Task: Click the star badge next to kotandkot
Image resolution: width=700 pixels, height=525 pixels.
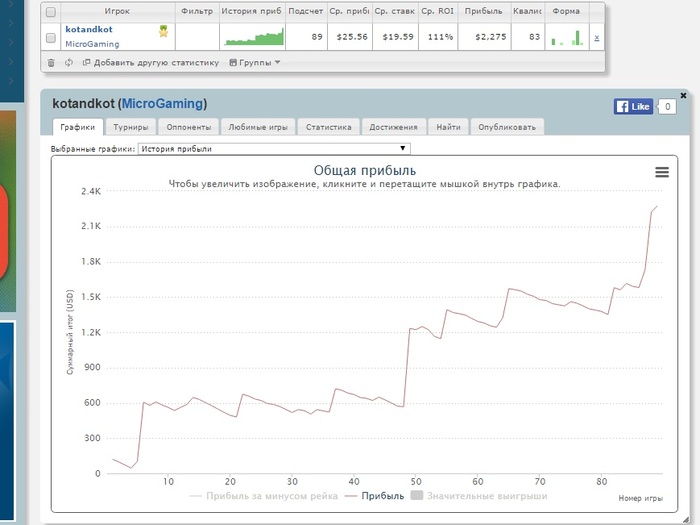Action: [x=163, y=31]
